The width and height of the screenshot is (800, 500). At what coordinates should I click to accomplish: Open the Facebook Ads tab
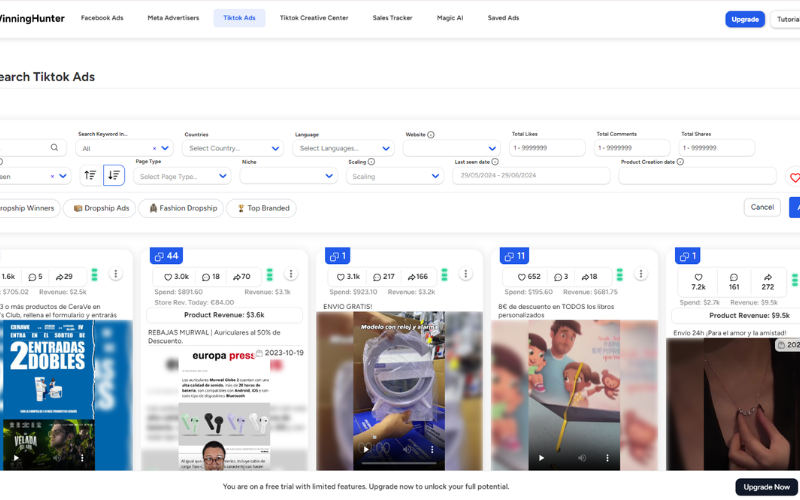point(102,18)
